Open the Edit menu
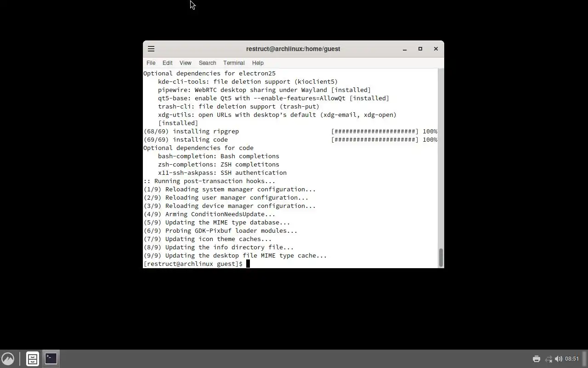This screenshot has width=588, height=368. (167, 63)
